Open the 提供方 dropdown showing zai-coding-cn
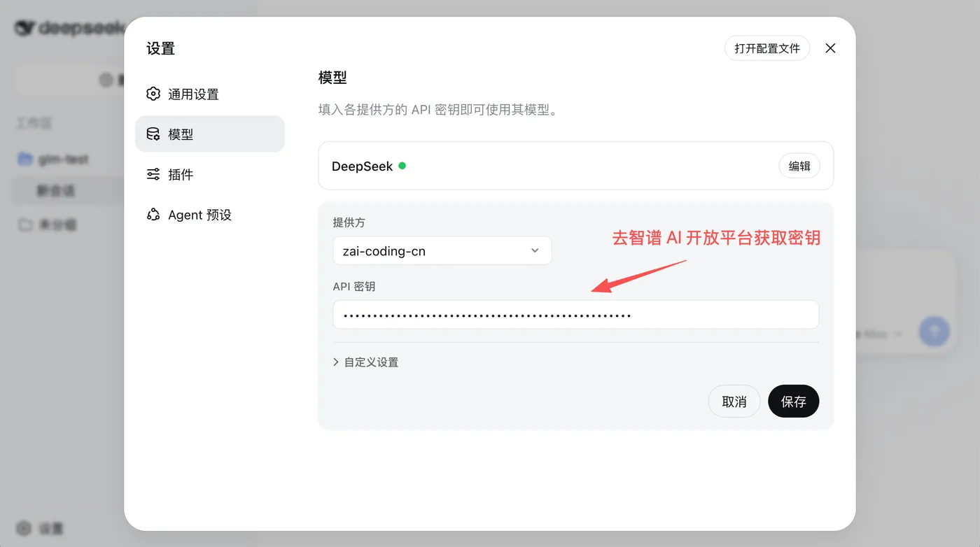 click(442, 250)
